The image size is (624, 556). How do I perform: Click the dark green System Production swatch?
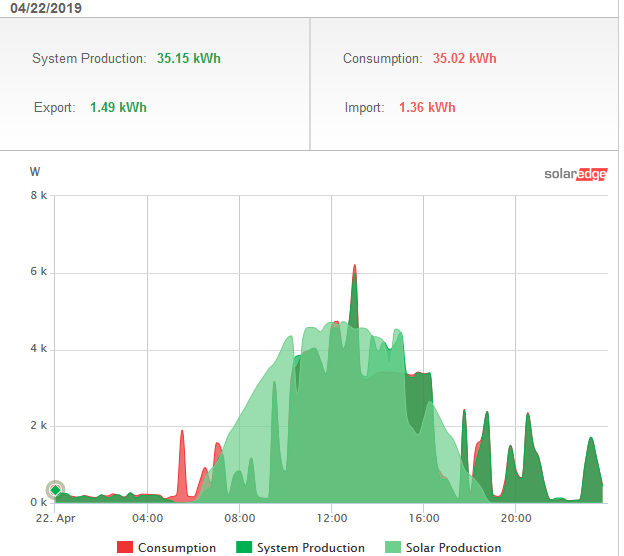[244, 547]
